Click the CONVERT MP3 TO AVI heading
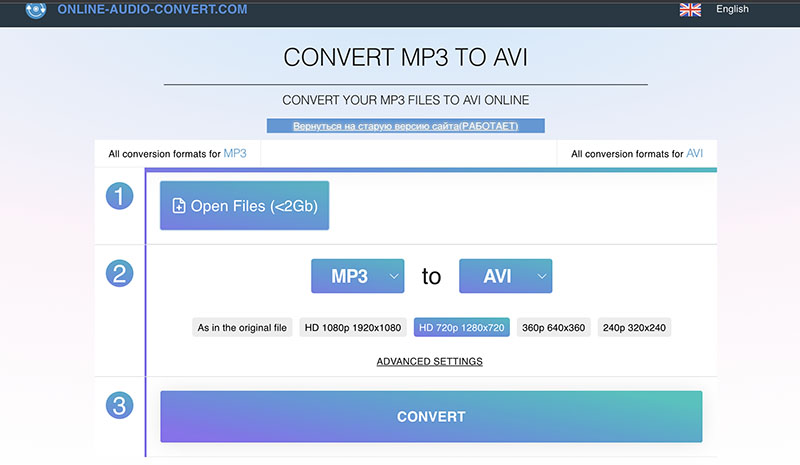The image size is (800, 465). (406, 57)
